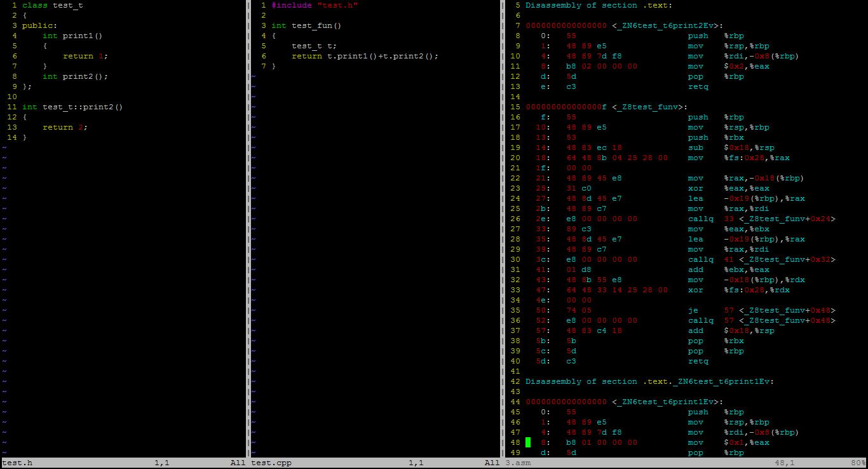Click 'mov %eax,%ebx' instruction
The width and height of the screenshot is (868, 469).
pyautogui.click(x=728, y=229)
